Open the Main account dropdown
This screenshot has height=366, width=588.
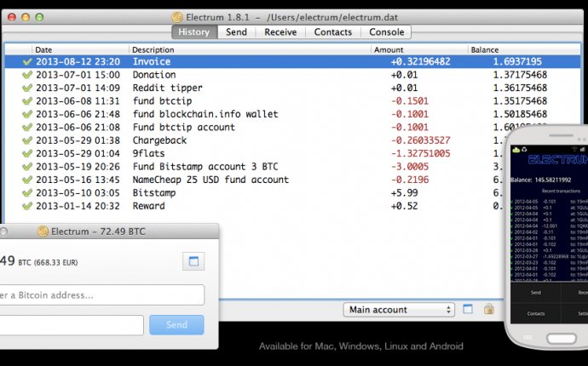tap(399, 310)
